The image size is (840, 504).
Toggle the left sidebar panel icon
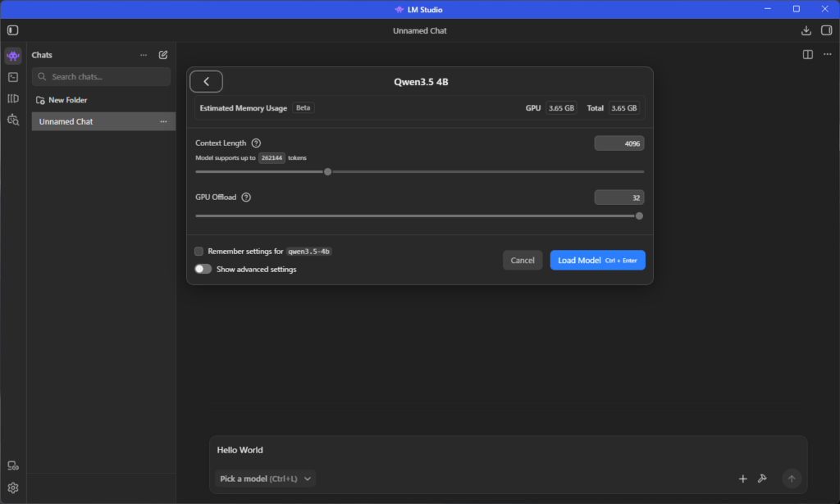(12, 30)
